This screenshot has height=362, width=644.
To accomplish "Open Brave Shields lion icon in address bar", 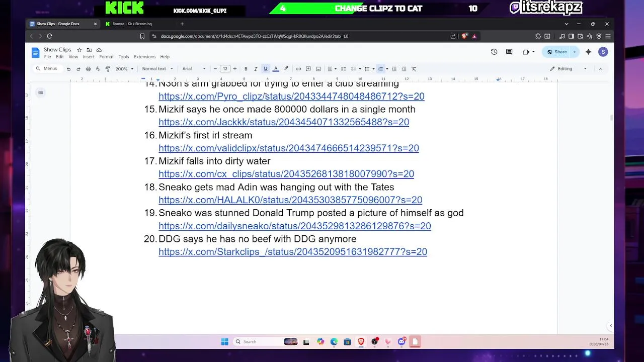I will click(464, 36).
